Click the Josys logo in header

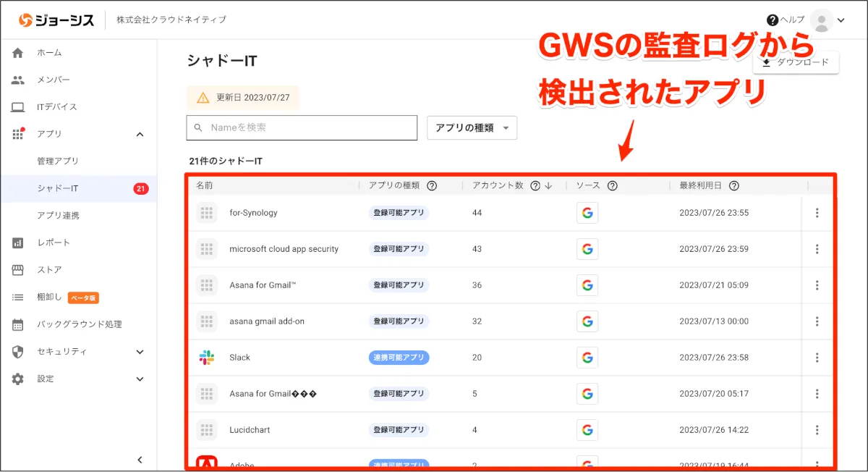[56, 20]
